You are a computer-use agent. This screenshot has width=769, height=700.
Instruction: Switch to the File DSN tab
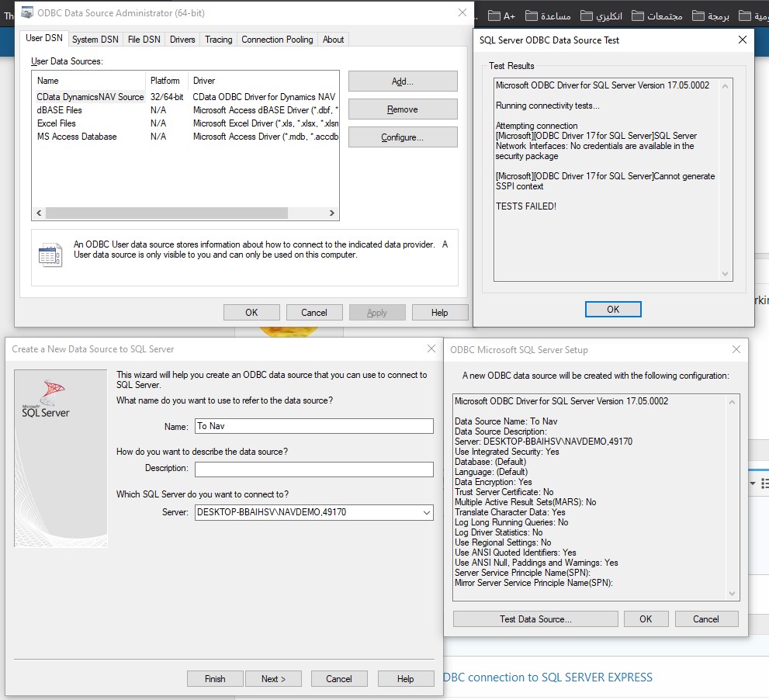point(144,40)
